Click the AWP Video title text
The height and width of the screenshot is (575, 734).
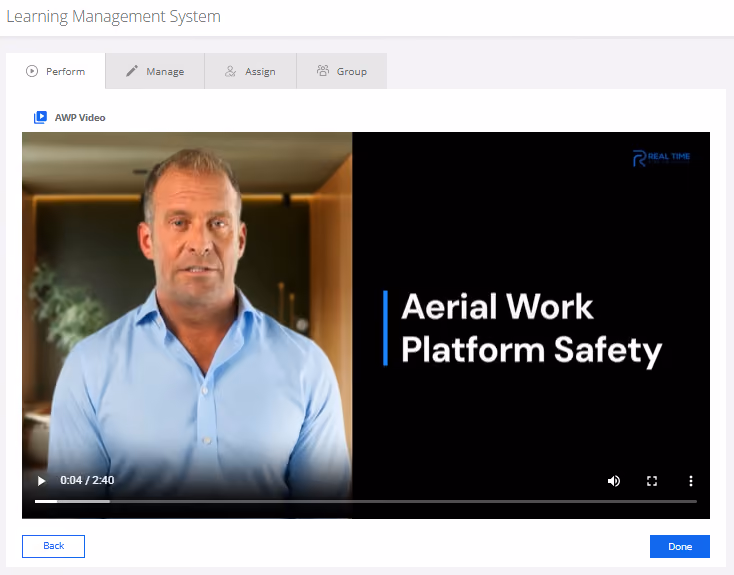pyautogui.click(x=80, y=118)
